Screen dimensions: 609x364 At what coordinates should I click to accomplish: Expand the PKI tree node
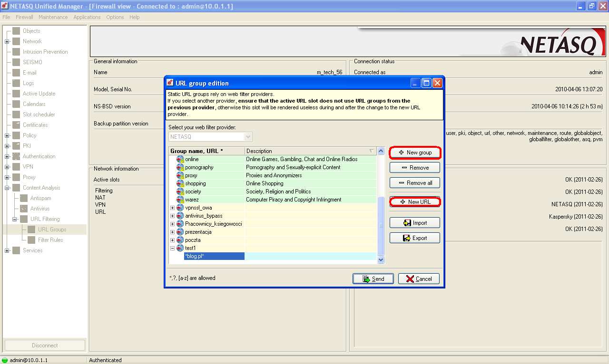[7, 146]
